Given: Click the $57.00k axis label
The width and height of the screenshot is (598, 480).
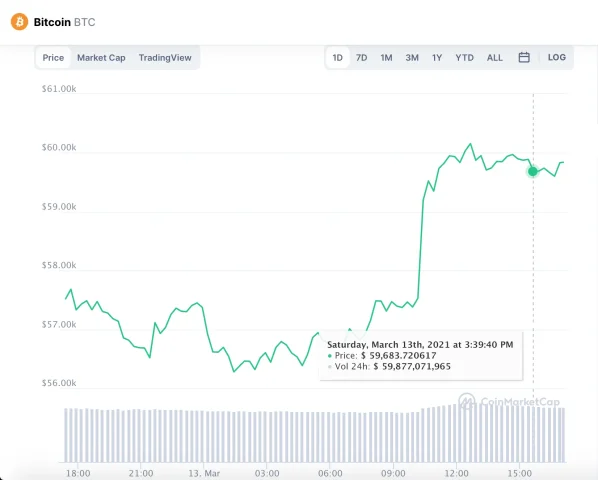Looking at the screenshot, I should tap(59, 324).
